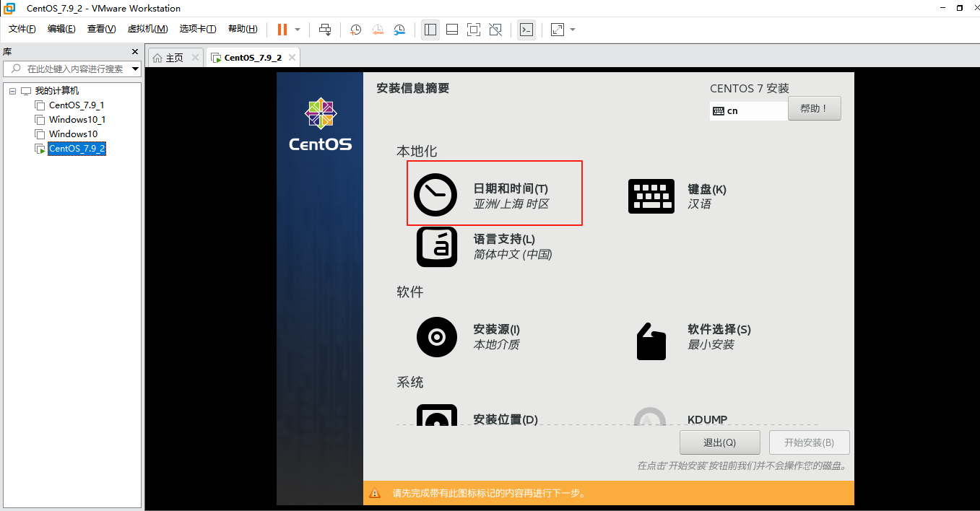
Task: Click the cn keyboard layout indicator
Action: 748,111
